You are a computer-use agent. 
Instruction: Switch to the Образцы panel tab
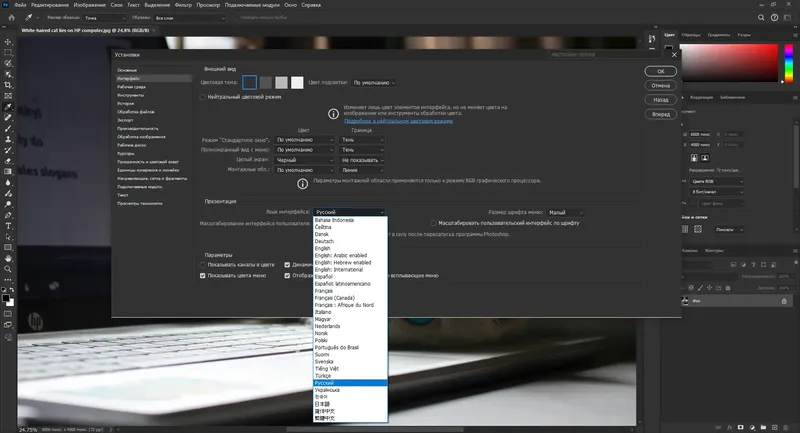tap(691, 35)
